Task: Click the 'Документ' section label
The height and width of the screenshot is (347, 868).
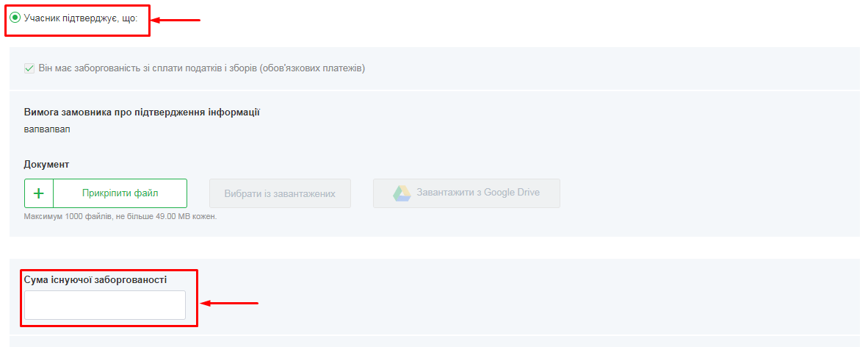Action: [46, 164]
